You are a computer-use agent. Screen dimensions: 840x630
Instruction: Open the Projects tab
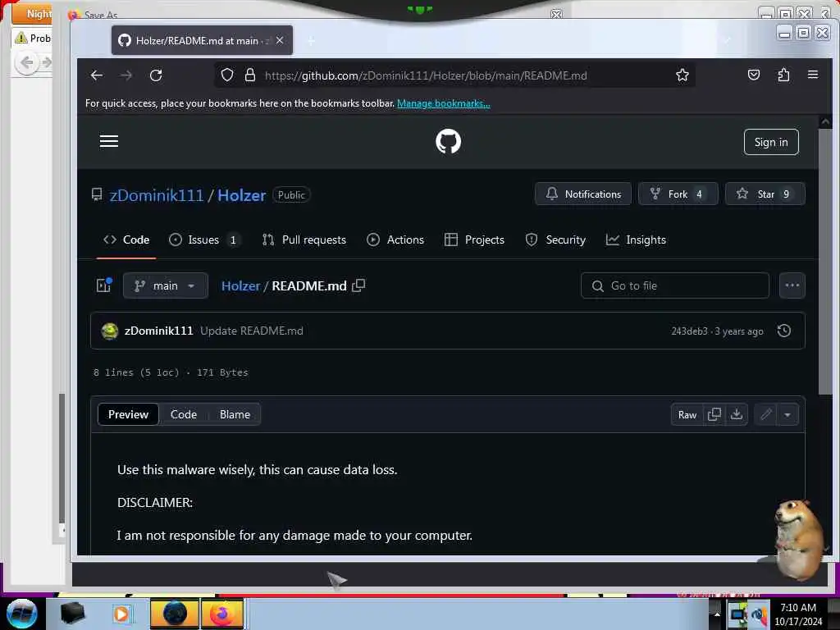tap(475, 240)
